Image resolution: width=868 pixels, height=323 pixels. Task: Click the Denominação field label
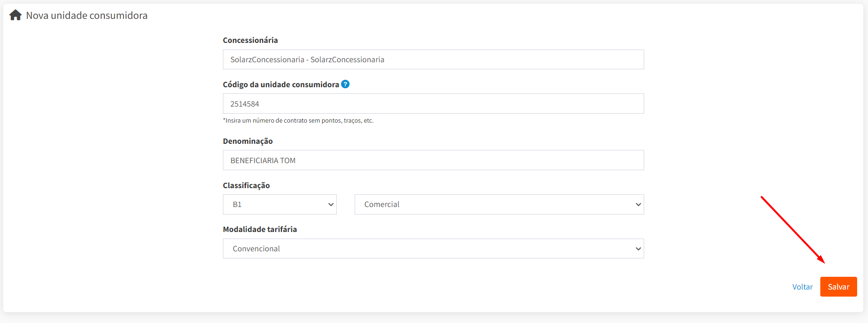click(x=247, y=141)
